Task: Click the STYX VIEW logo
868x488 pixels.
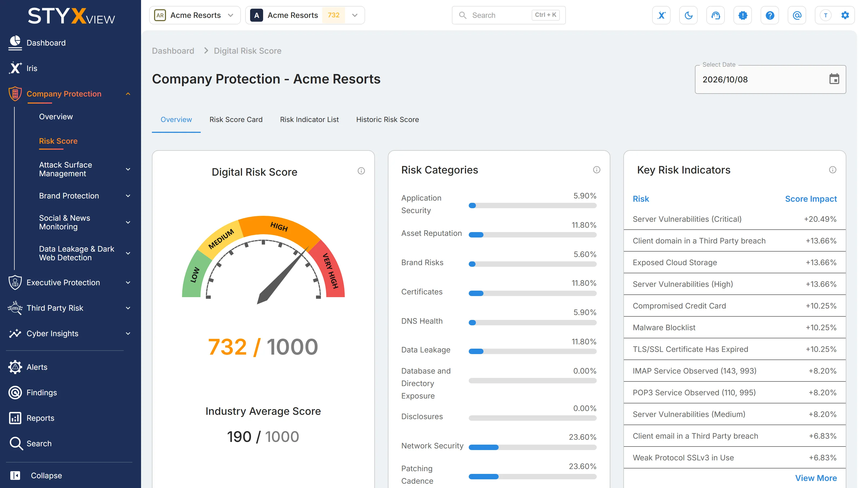Action: pyautogui.click(x=71, y=16)
